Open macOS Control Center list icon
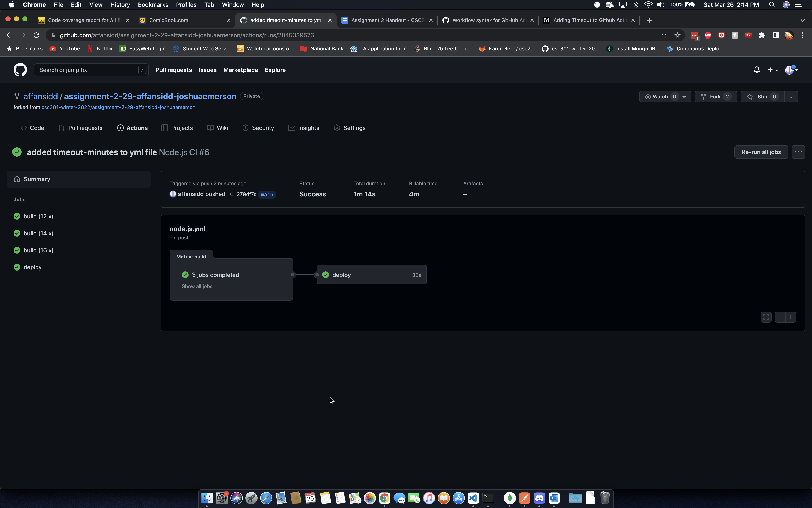The width and height of the screenshot is (812, 508). [799, 5]
